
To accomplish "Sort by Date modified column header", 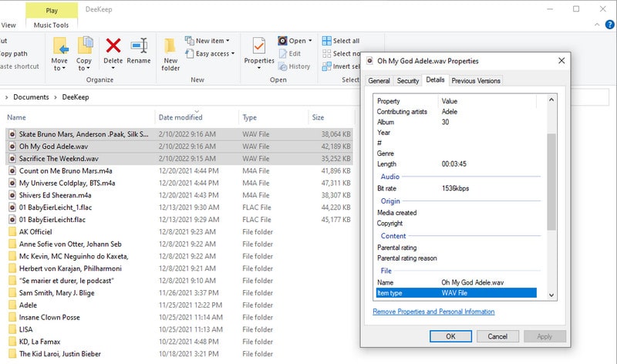I will pos(180,117).
